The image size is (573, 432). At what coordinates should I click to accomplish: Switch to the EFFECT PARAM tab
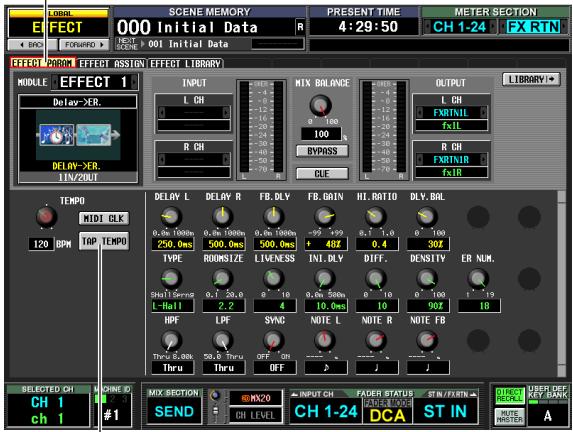click(x=42, y=63)
